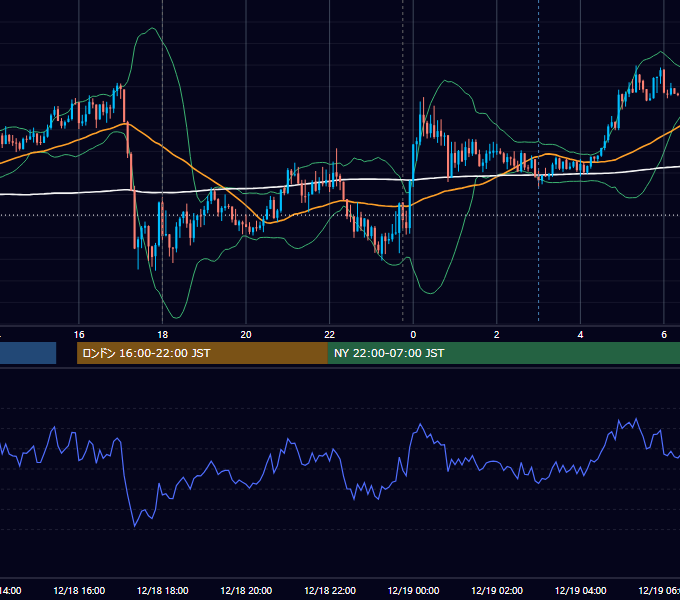Click hour label 0 on upper chart axis
Viewport: 680px width, 600px height.
click(413, 335)
